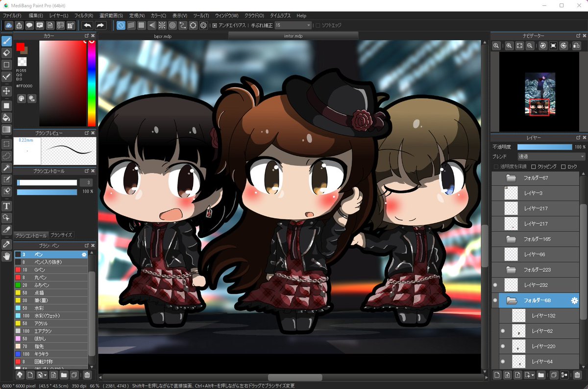The image size is (588, 389).
Task: Enable the radial snap guide icon
Action: coord(162,25)
